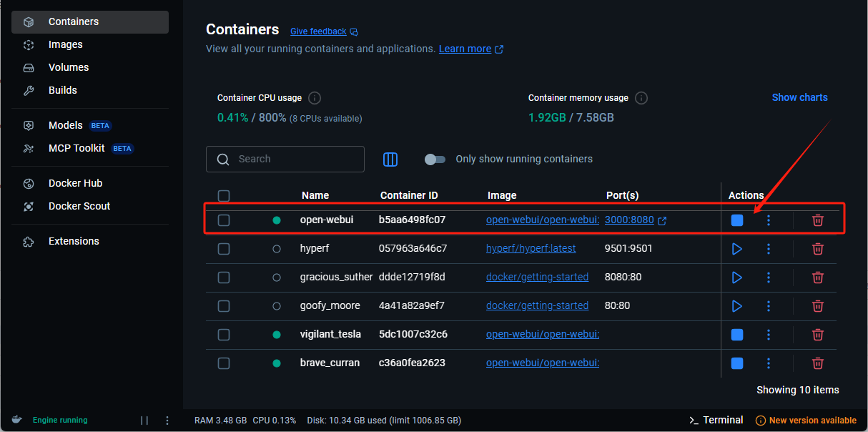Check the hyperf row checkbox
The image size is (868, 432).
coord(224,249)
